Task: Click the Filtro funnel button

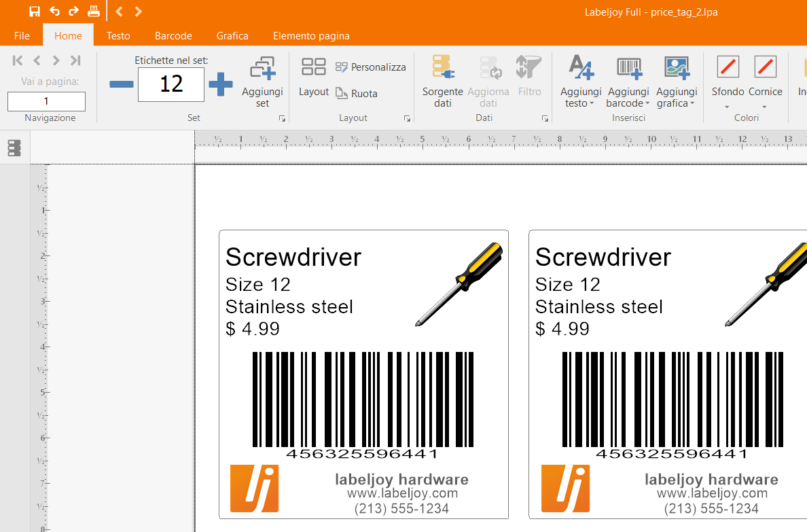Action: pos(529,77)
